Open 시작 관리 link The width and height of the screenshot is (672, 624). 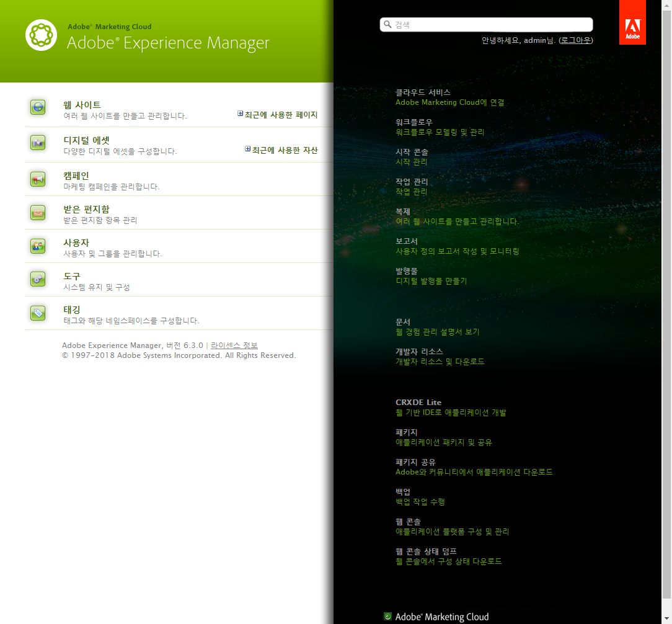pos(411,162)
